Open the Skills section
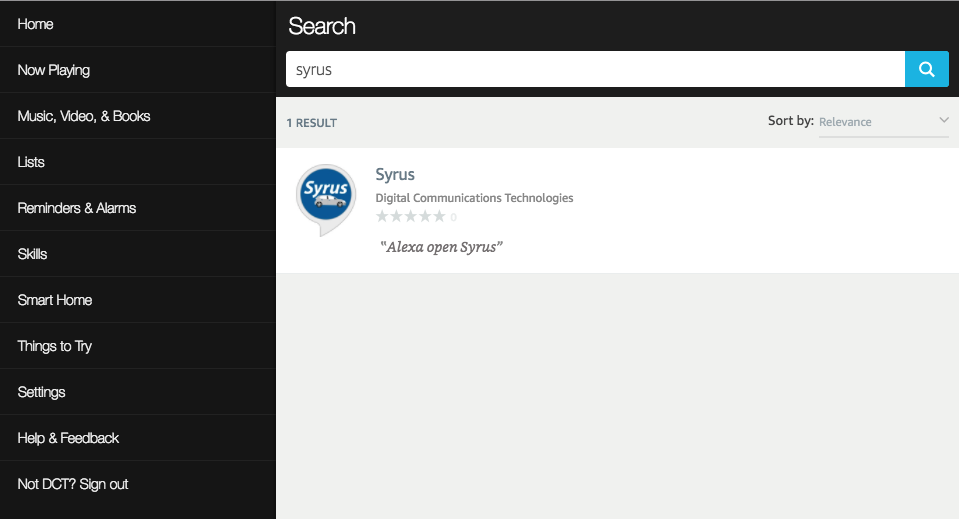This screenshot has height=519, width=959. point(33,254)
